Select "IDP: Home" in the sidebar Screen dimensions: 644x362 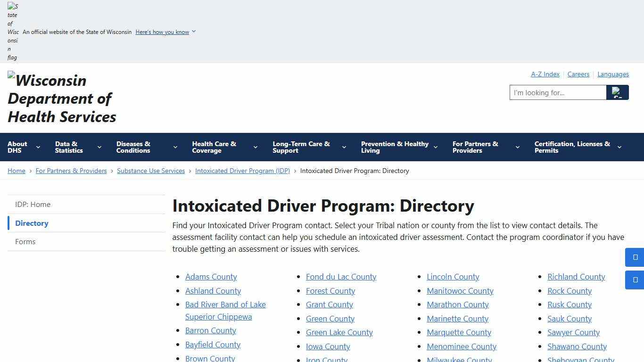coord(33,204)
